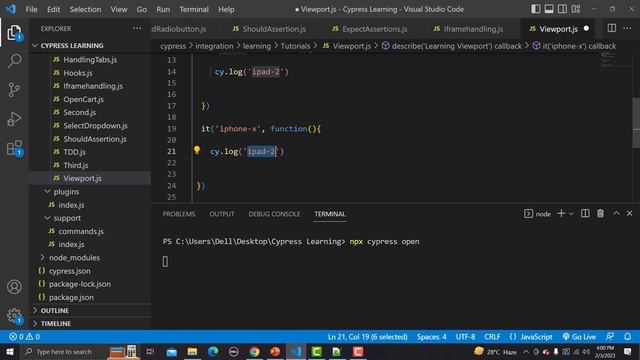The width and height of the screenshot is (640, 360).
Task: Switch to the OUTPUT tab
Action: coord(222,214)
